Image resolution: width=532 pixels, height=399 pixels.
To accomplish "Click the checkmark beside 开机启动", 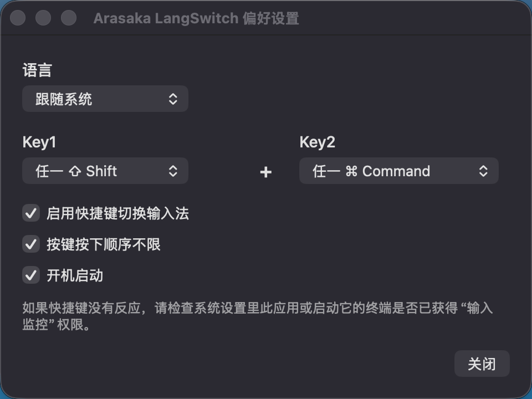I will pyautogui.click(x=31, y=275).
